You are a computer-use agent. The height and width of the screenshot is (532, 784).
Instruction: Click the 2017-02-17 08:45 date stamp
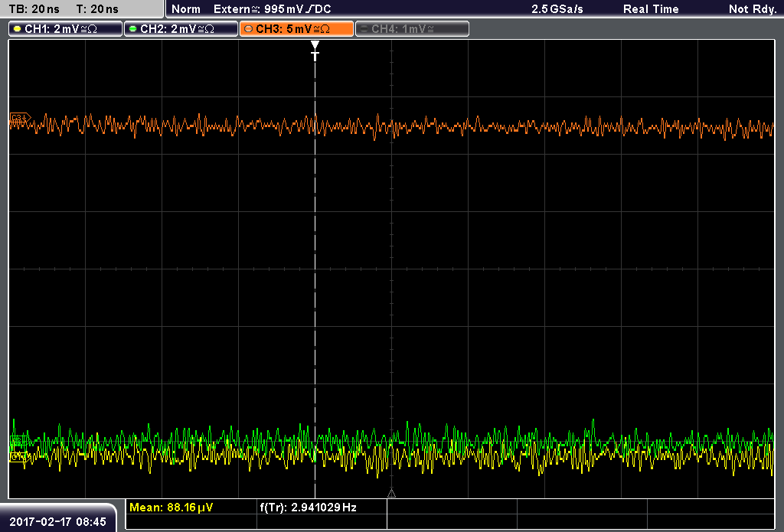pyautogui.click(x=58, y=521)
